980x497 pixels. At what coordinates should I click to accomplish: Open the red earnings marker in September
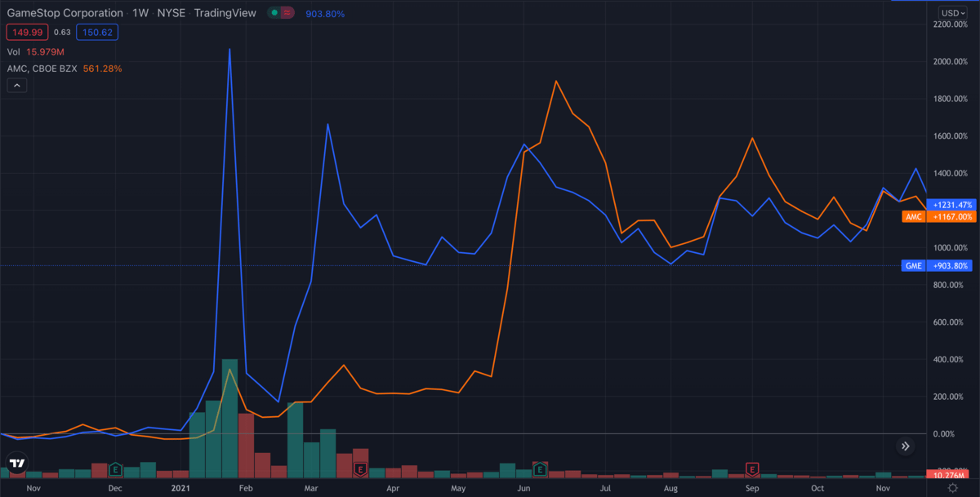(x=752, y=469)
